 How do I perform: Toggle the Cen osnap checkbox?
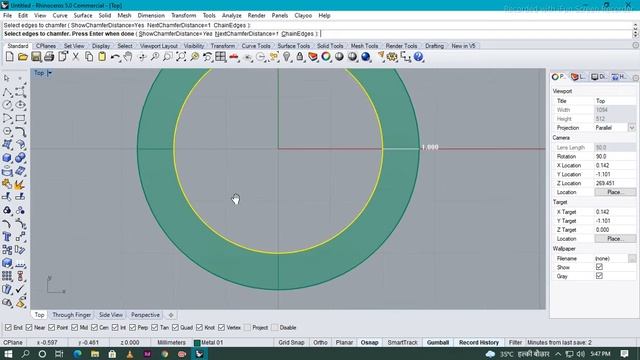(x=94, y=327)
